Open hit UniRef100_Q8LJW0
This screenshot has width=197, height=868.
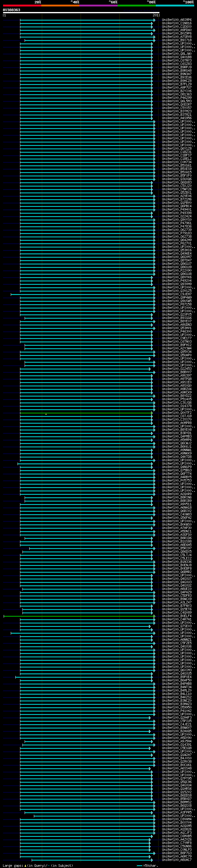[x=176, y=54]
